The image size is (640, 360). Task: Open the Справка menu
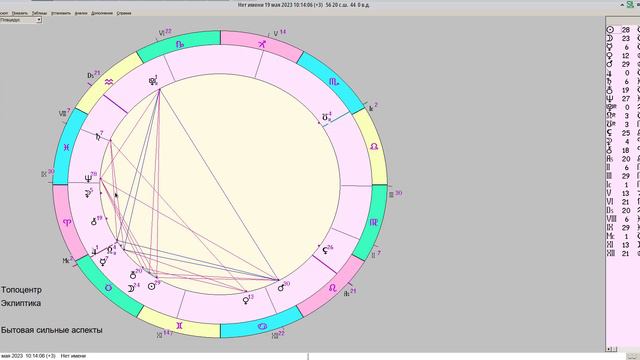124,13
